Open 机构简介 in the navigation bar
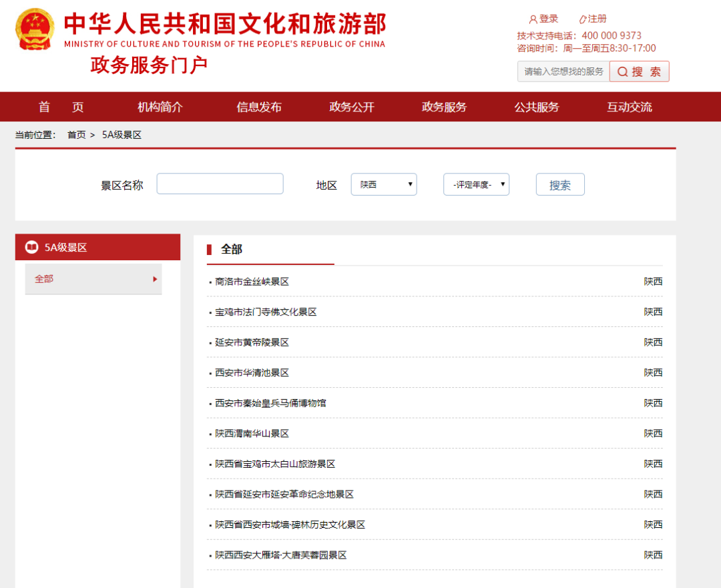This screenshot has height=588, width=721. point(160,107)
